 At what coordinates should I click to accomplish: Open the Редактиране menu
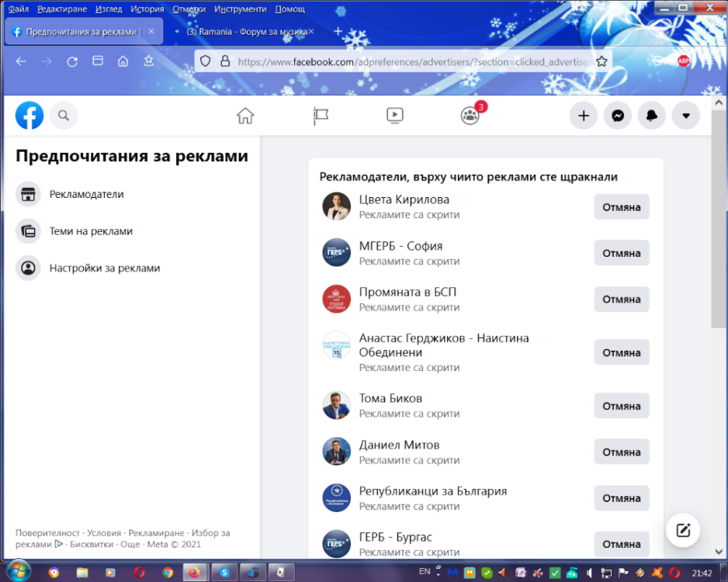(x=62, y=9)
